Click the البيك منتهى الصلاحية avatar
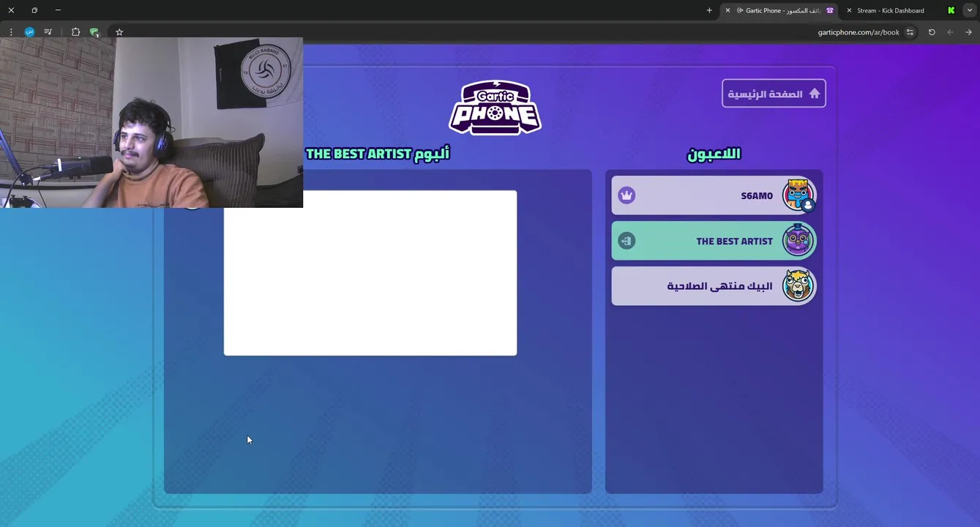The image size is (980, 527). pos(798,285)
